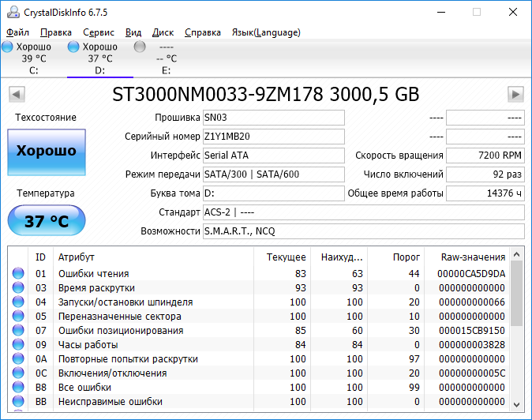This screenshot has width=532, height=420.
Task: Click the status icon for attribute 01
Action: [18, 273]
